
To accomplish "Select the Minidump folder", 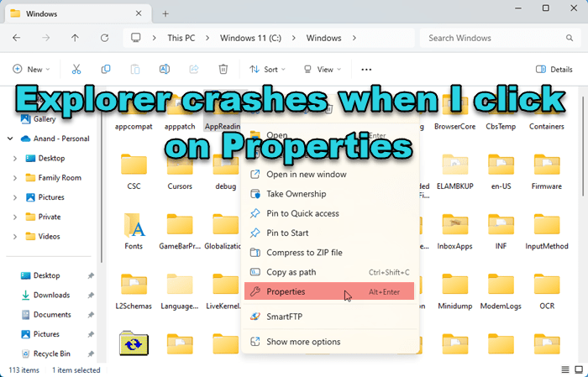I will pos(455,291).
